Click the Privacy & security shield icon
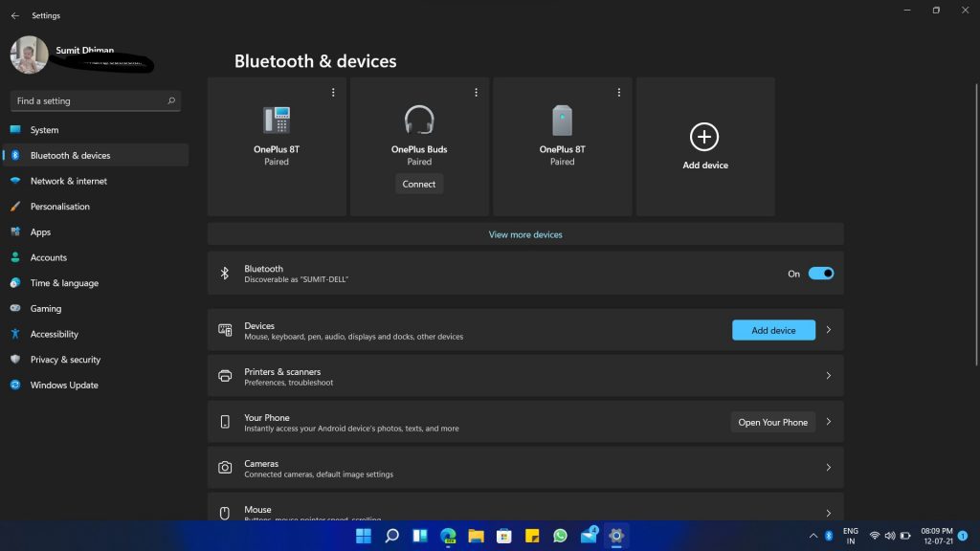 (16, 359)
